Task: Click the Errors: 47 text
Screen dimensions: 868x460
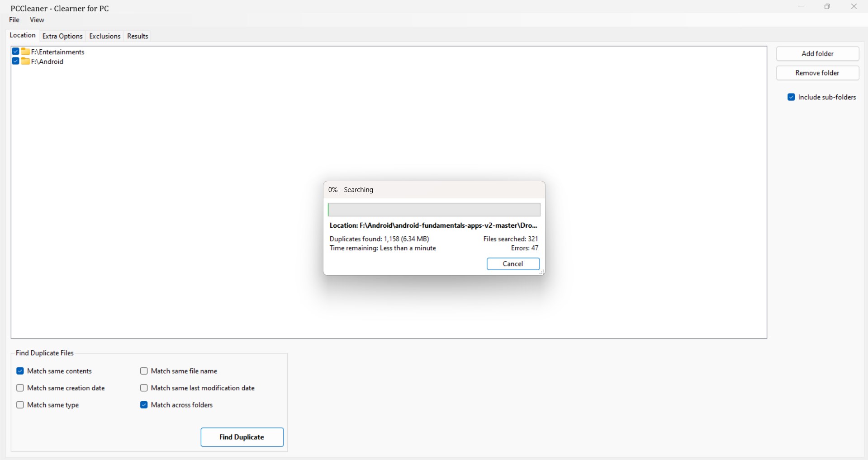Action: (525, 249)
